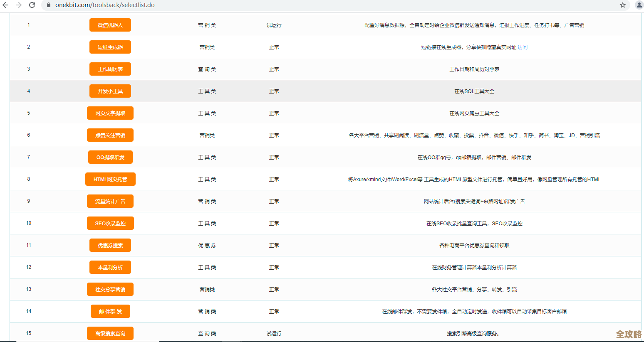Click the 短链生成器 button

pyautogui.click(x=110, y=47)
